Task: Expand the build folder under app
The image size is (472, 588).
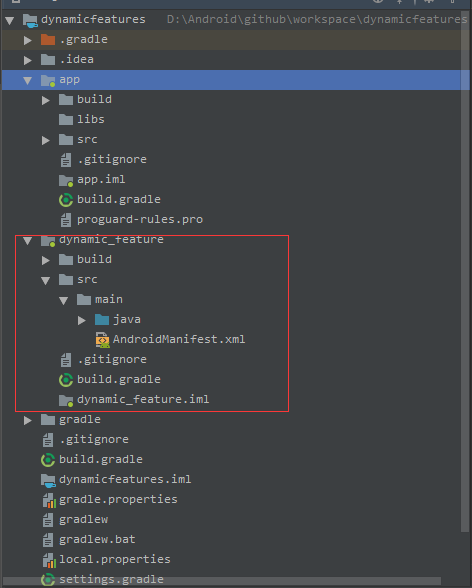Action: click(x=46, y=100)
